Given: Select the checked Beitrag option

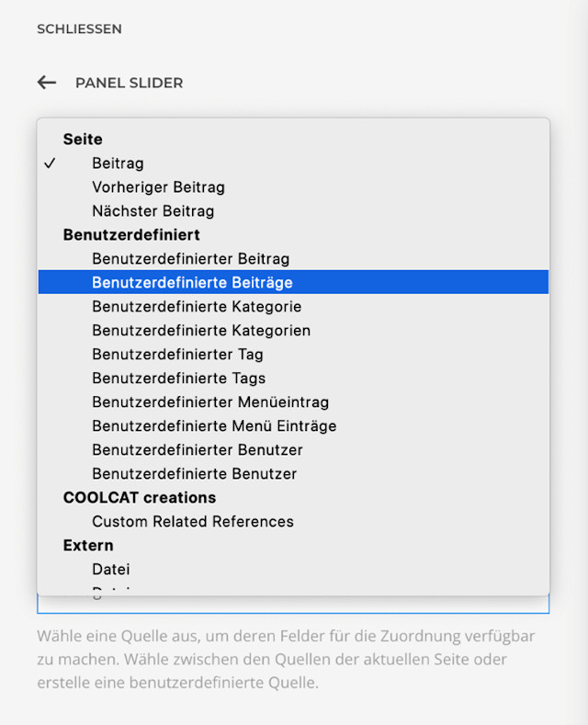Looking at the screenshot, I should [x=118, y=164].
